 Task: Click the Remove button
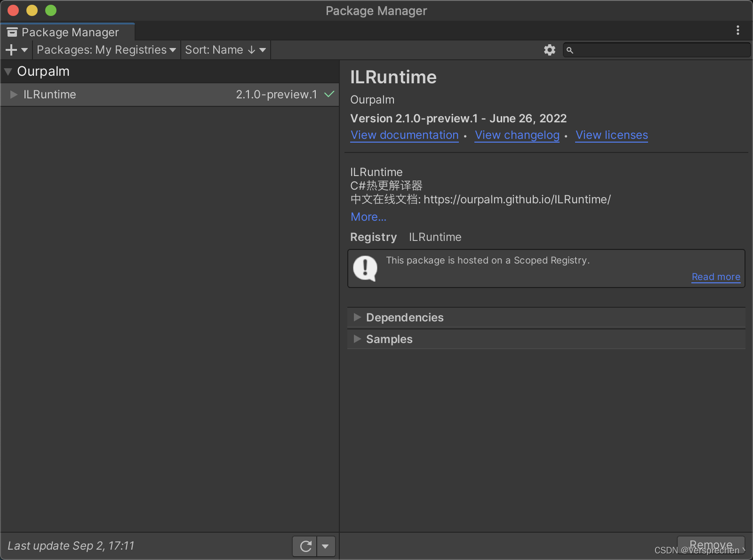pyautogui.click(x=711, y=544)
